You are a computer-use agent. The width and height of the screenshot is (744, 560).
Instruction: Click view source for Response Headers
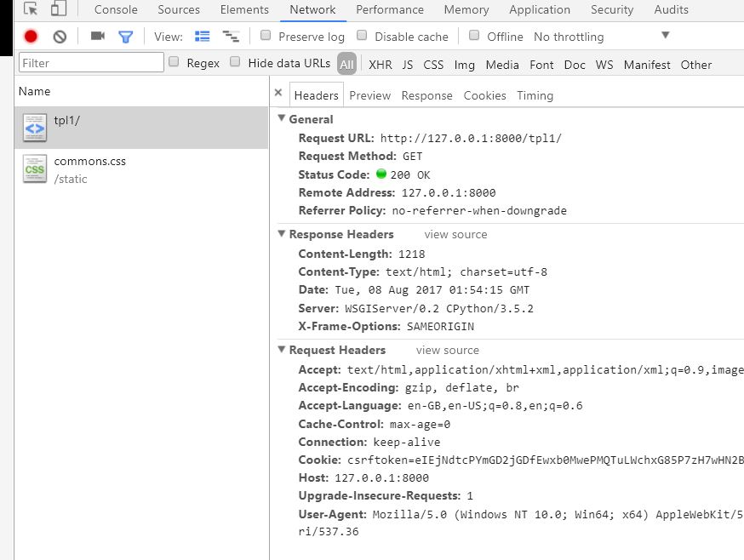(x=455, y=234)
